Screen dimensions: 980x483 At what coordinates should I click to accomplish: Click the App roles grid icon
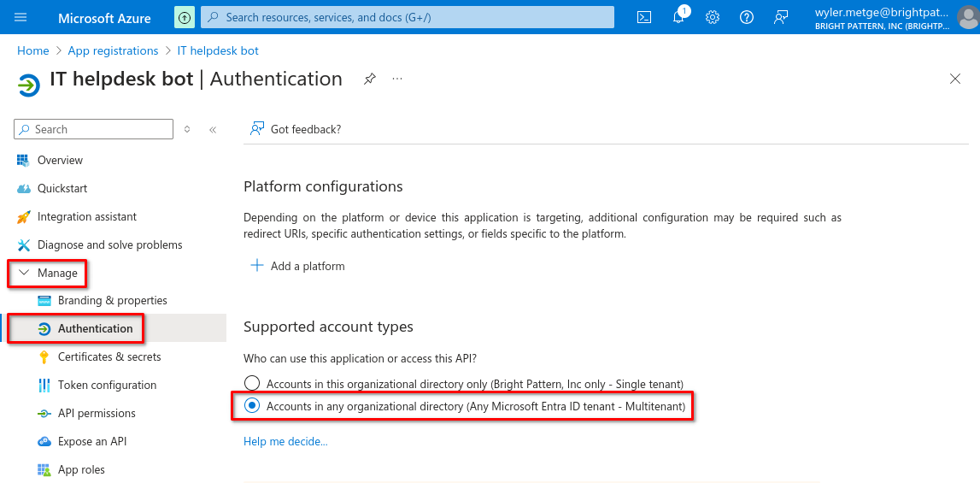click(x=44, y=469)
